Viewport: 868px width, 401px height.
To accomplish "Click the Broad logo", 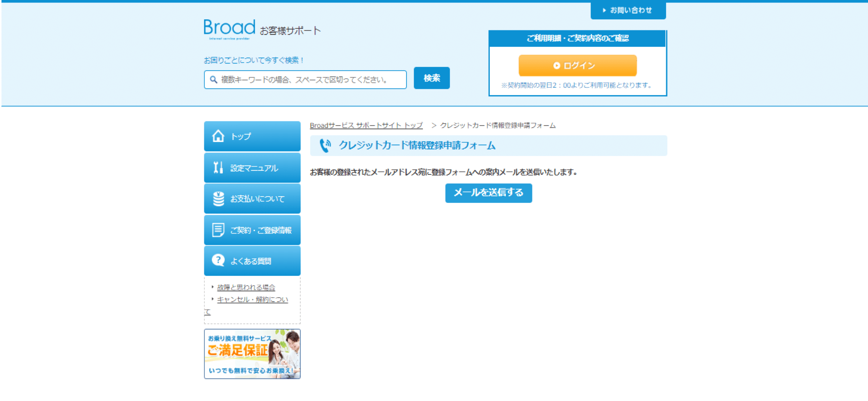I will click(x=229, y=29).
